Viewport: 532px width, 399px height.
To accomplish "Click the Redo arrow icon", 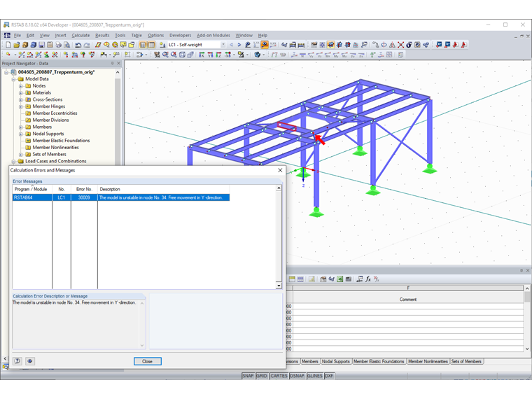I will (87, 45).
